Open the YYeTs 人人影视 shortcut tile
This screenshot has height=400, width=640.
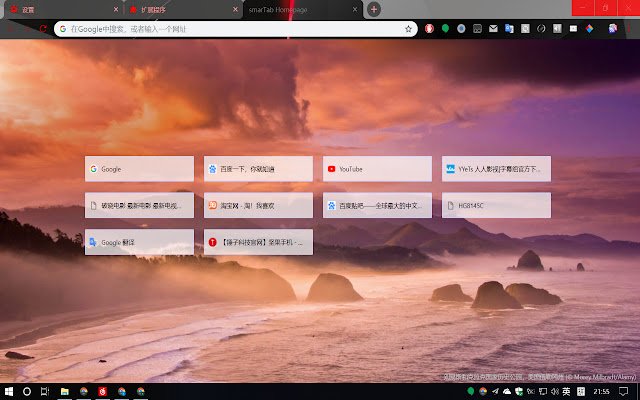point(496,169)
